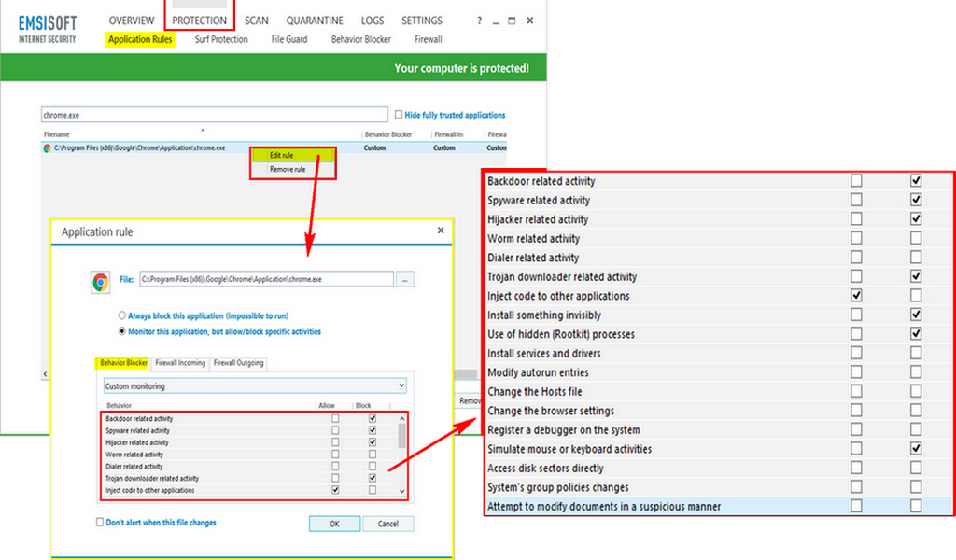Viewport: 956px width, 560px height.
Task: Click the file path field in dialog
Action: (x=266, y=279)
